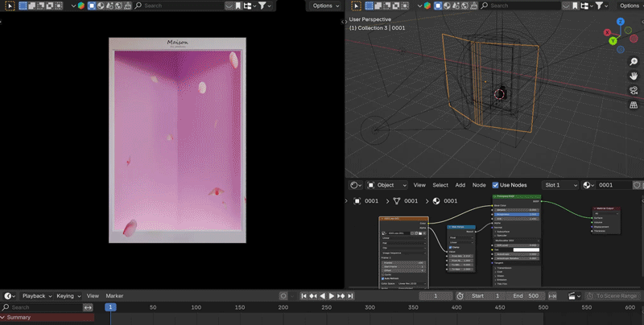Open editor type dropdown in node editor header

click(355, 185)
